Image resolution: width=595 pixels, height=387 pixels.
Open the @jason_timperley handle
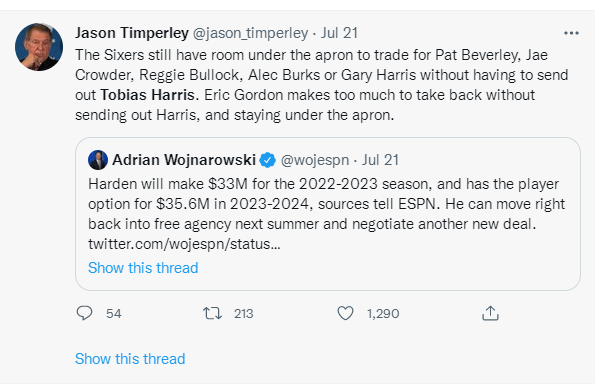click(x=250, y=33)
